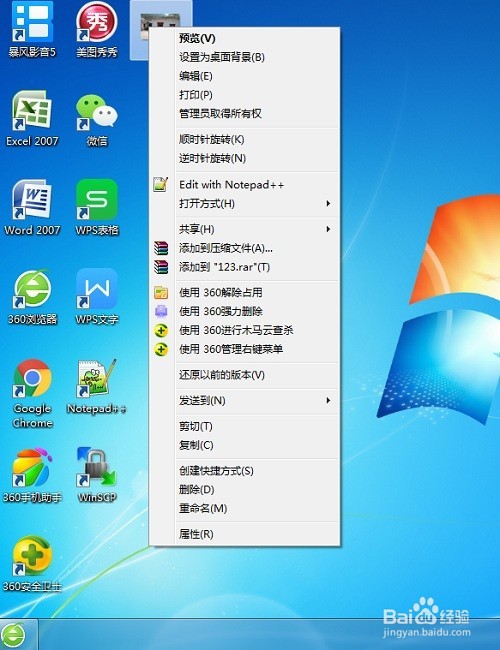Expand the 共享(H) submenu arrow
The height and width of the screenshot is (650, 500).
(x=328, y=229)
